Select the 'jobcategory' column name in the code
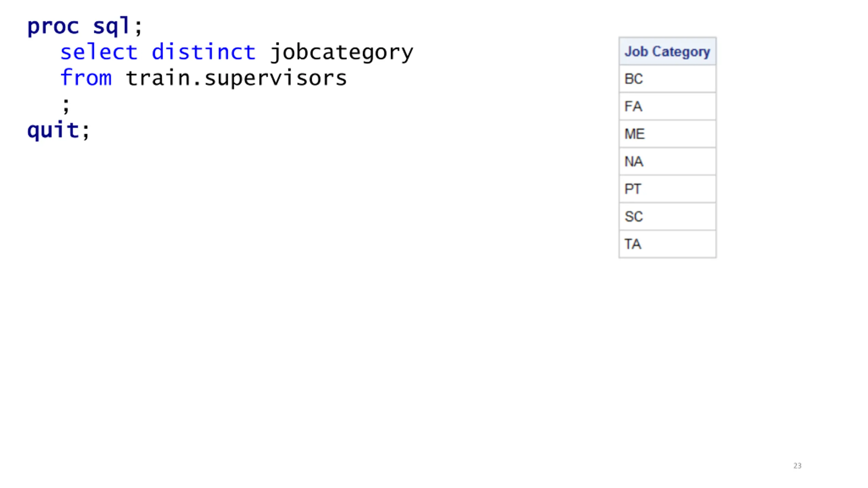This screenshot has height=488, width=868. pos(341,53)
